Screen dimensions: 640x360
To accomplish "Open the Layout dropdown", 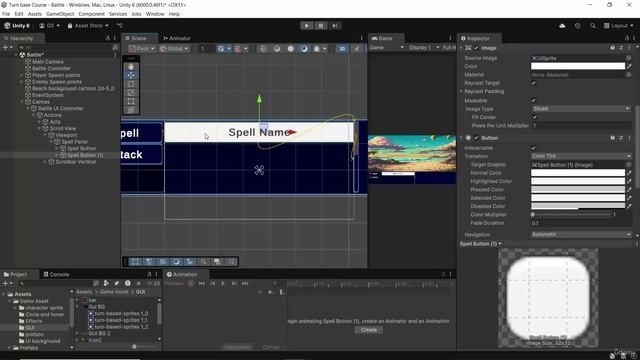I will point(619,26).
